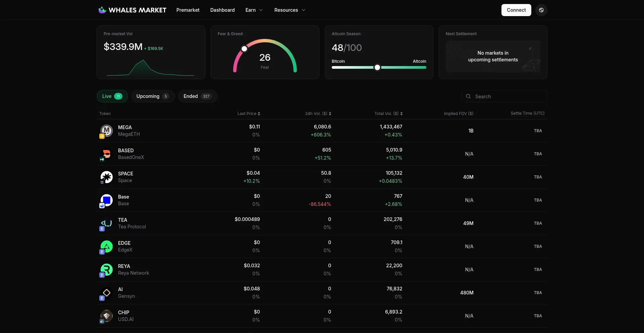Click the -86.544% Base volume change
Viewport: 644px width, 333px height.
pos(320,204)
